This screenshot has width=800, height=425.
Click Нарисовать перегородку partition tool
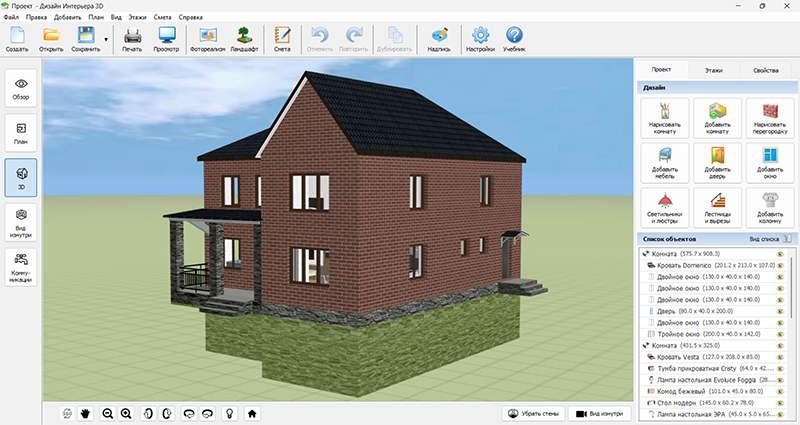[x=770, y=118]
